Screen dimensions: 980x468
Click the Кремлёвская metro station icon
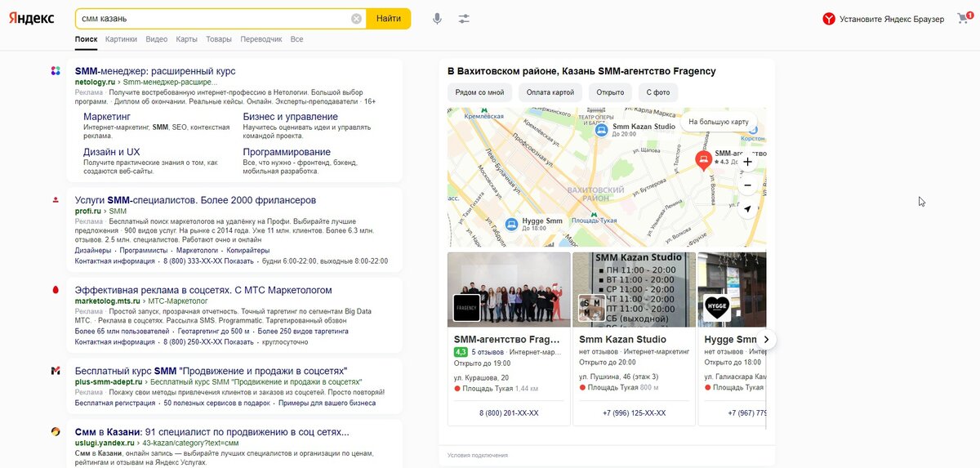coord(484,110)
